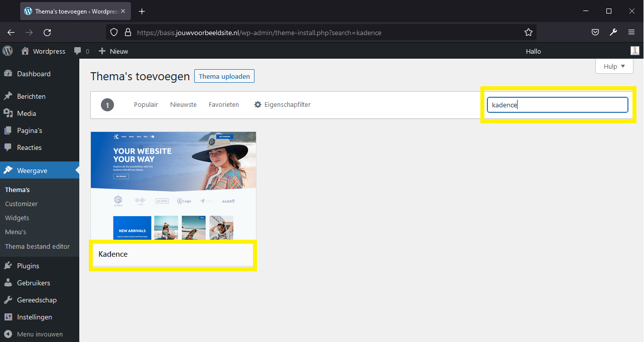Screen dimensions: 644x342
Task: Click the kadence search input field
Action: [x=557, y=105]
